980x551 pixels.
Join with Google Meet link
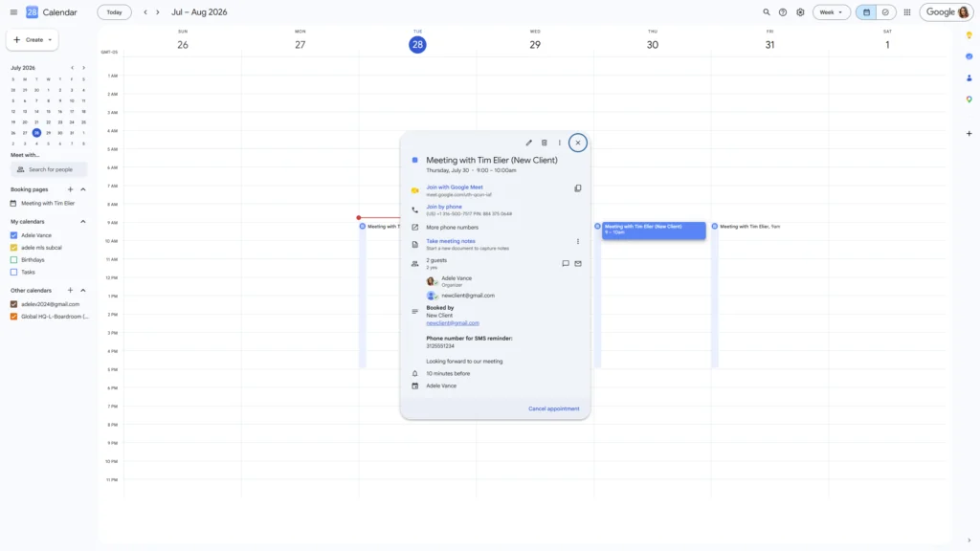pyautogui.click(x=455, y=187)
